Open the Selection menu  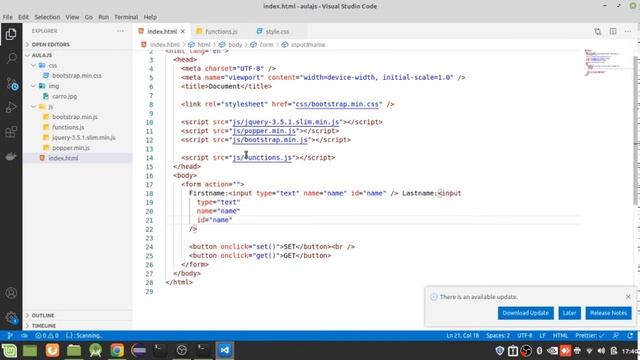[47, 17]
